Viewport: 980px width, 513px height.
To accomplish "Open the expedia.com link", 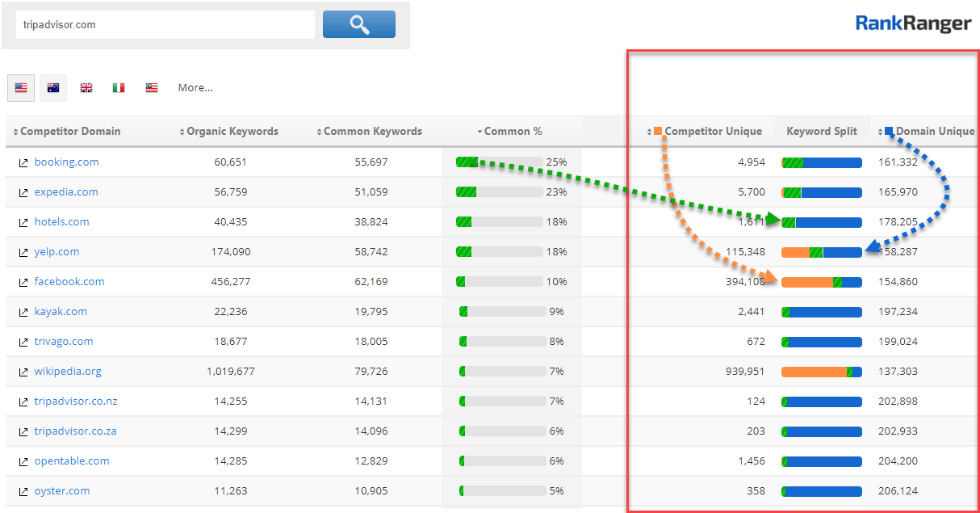I will [x=66, y=192].
